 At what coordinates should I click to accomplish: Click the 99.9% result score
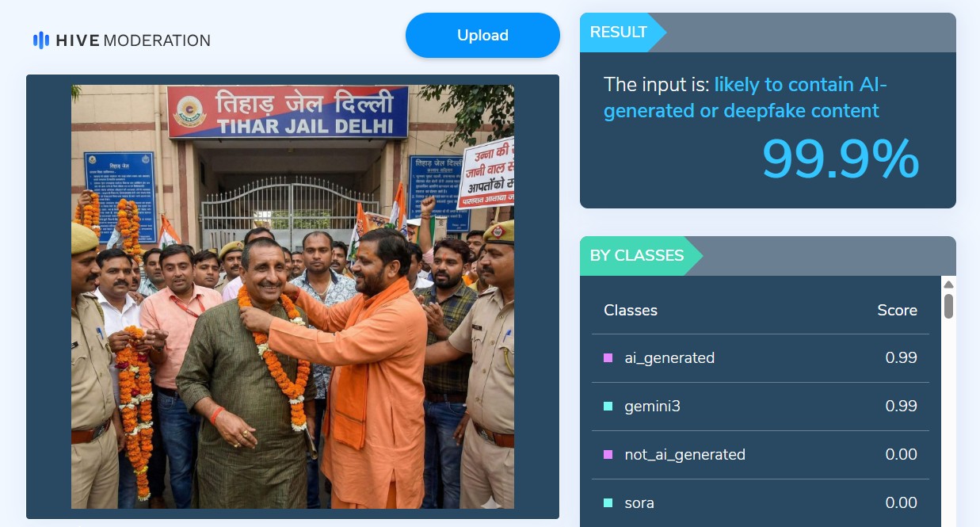(x=840, y=159)
